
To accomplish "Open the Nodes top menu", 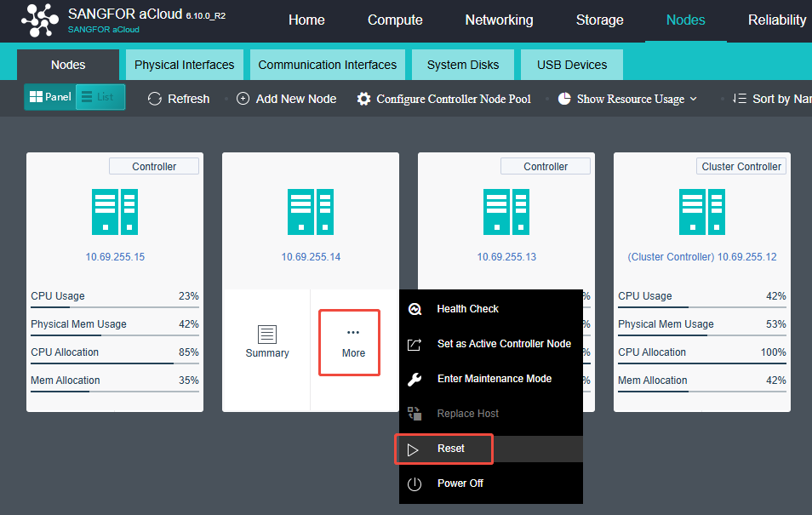I will click(686, 20).
